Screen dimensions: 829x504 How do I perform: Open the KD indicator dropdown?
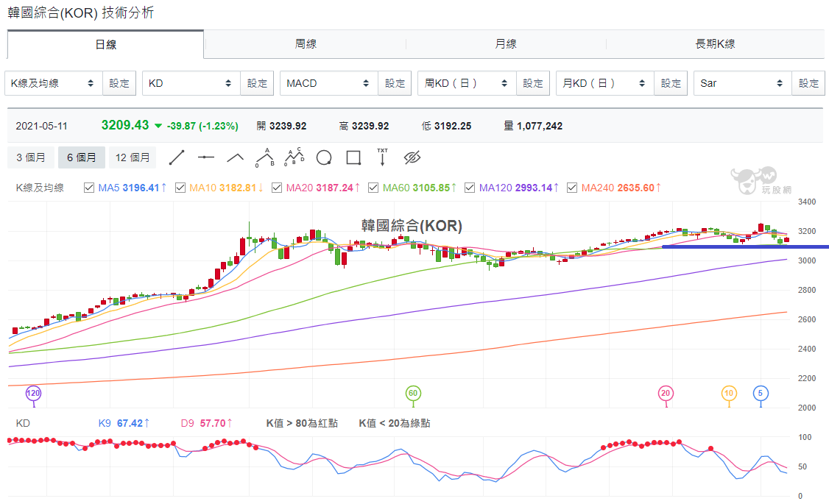click(x=191, y=83)
